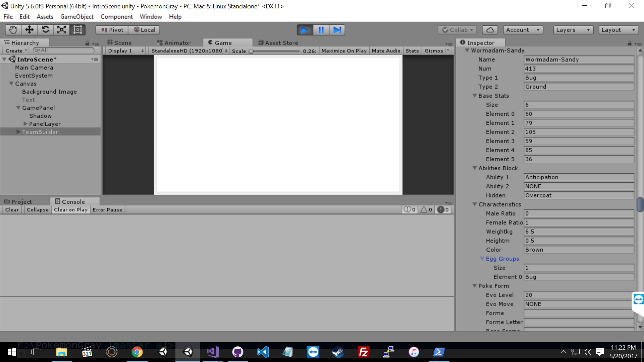Toggle Clear on Play in Console
This screenshot has height=362, width=644.
point(70,209)
